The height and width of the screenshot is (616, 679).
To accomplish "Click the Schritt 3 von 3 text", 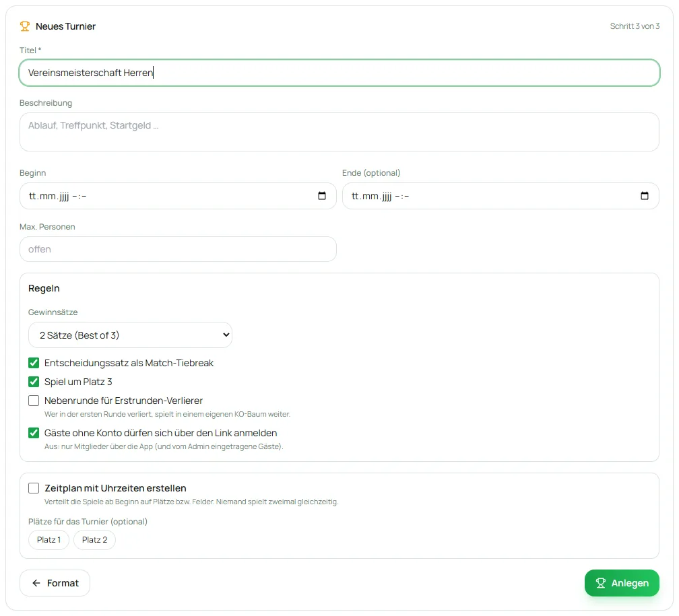I will [x=635, y=26].
